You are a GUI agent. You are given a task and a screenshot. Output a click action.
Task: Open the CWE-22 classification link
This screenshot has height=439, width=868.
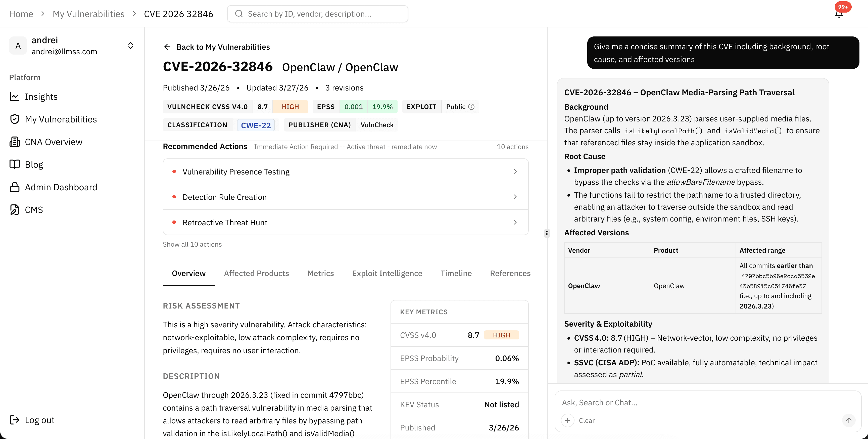(256, 125)
